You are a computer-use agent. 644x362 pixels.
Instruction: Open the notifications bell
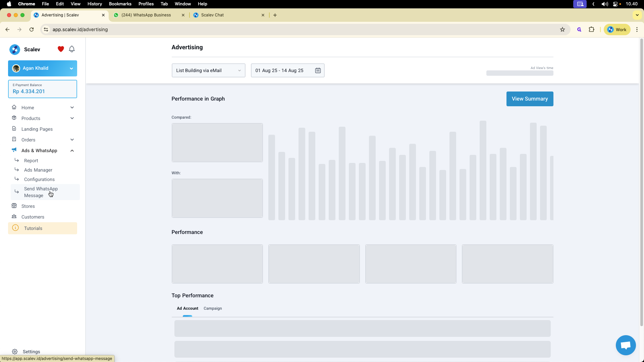[72, 49]
